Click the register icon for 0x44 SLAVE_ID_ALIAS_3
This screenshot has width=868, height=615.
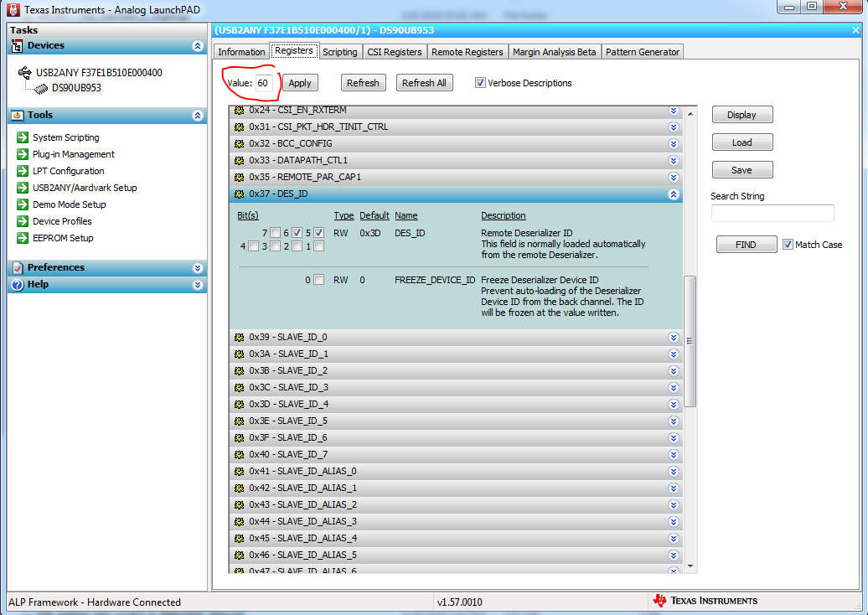[239, 521]
